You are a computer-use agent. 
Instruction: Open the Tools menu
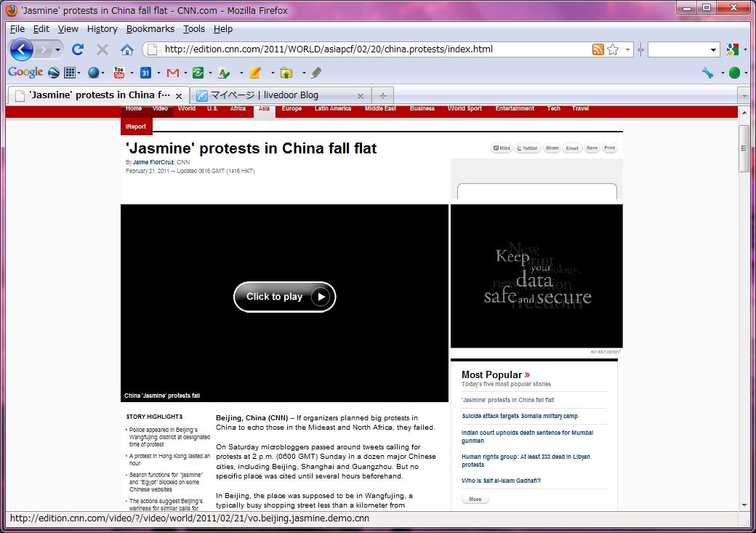194,29
